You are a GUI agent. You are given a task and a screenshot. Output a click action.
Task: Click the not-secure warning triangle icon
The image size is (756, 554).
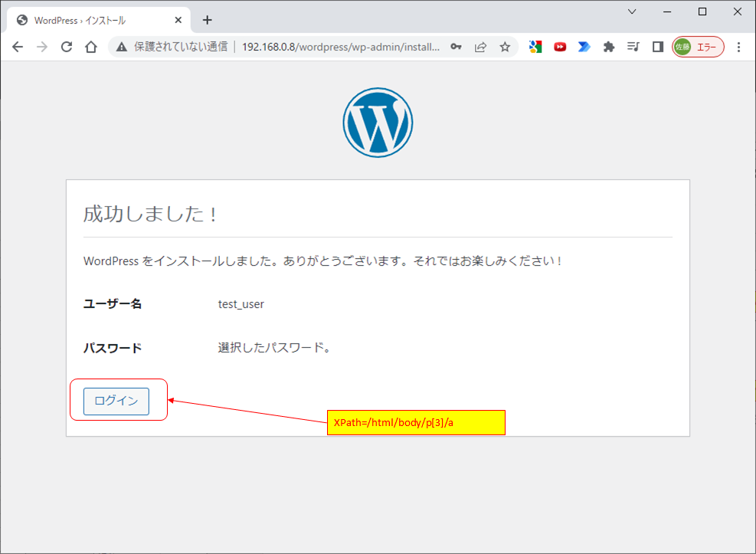pyautogui.click(x=122, y=47)
